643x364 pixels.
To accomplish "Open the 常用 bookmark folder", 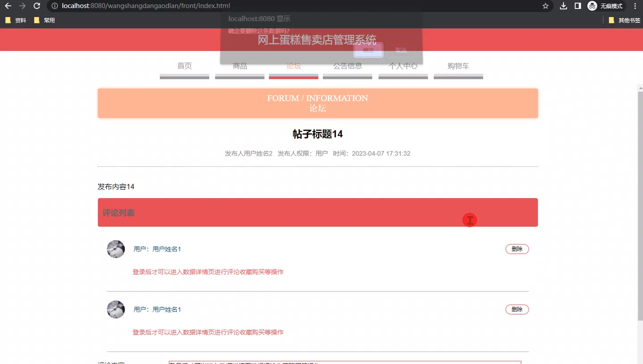I will tap(44, 21).
